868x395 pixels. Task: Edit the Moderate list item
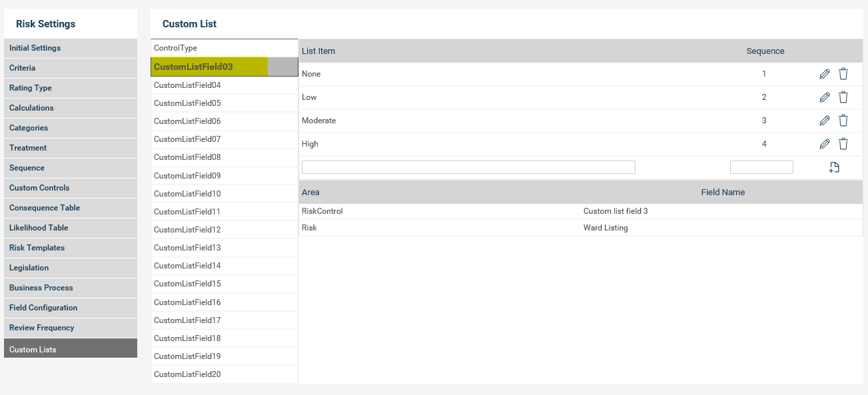pos(824,121)
